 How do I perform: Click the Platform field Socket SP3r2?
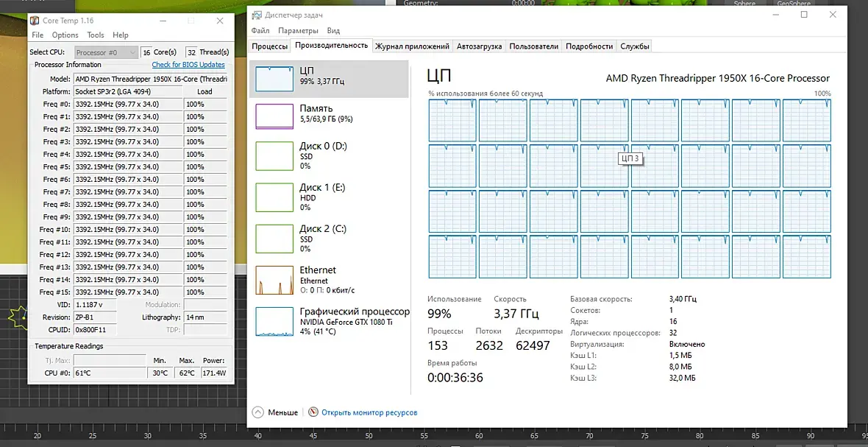(x=128, y=91)
